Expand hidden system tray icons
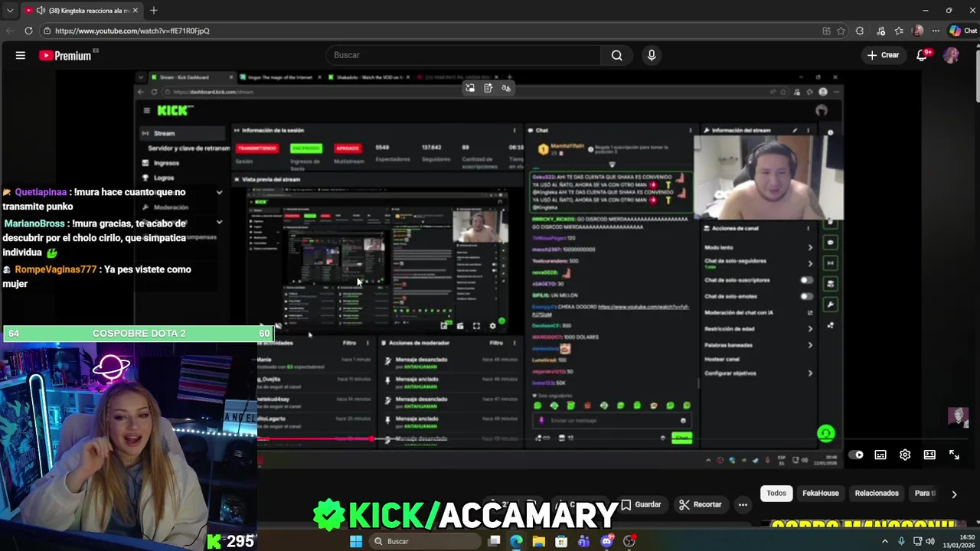 (x=885, y=541)
